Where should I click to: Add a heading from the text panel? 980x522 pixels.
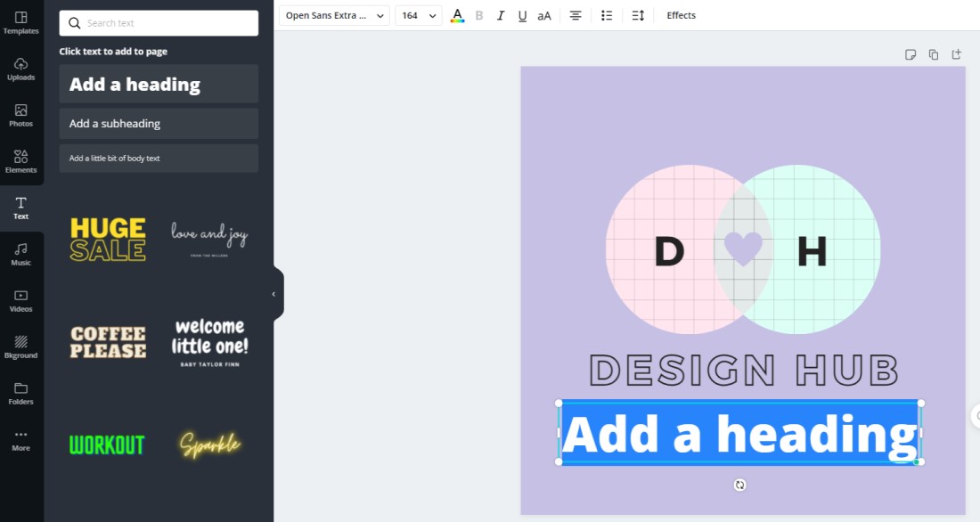point(159,84)
